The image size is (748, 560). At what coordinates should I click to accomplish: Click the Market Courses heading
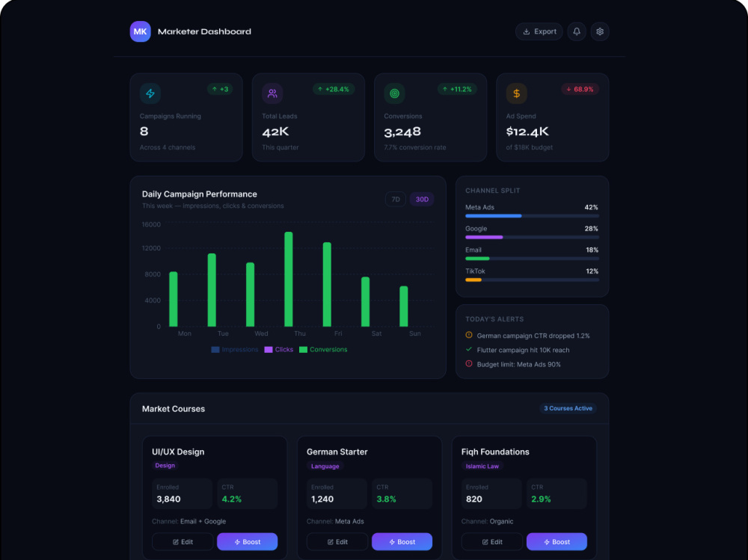tap(174, 409)
